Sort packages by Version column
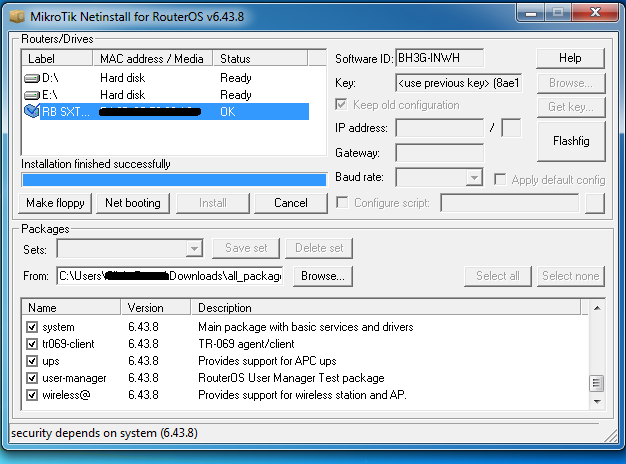 (x=156, y=307)
